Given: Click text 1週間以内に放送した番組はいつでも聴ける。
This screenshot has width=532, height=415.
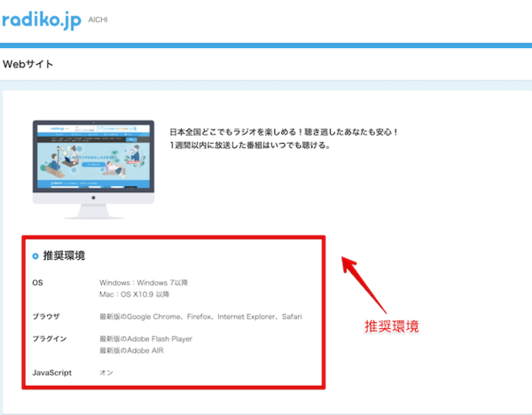Looking at the screenshot, I should point(250,145).
